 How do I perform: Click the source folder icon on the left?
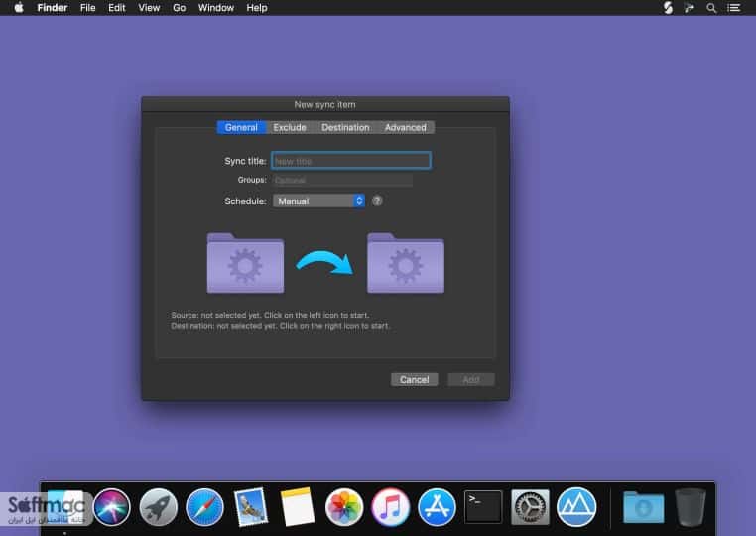pos(245,263)
